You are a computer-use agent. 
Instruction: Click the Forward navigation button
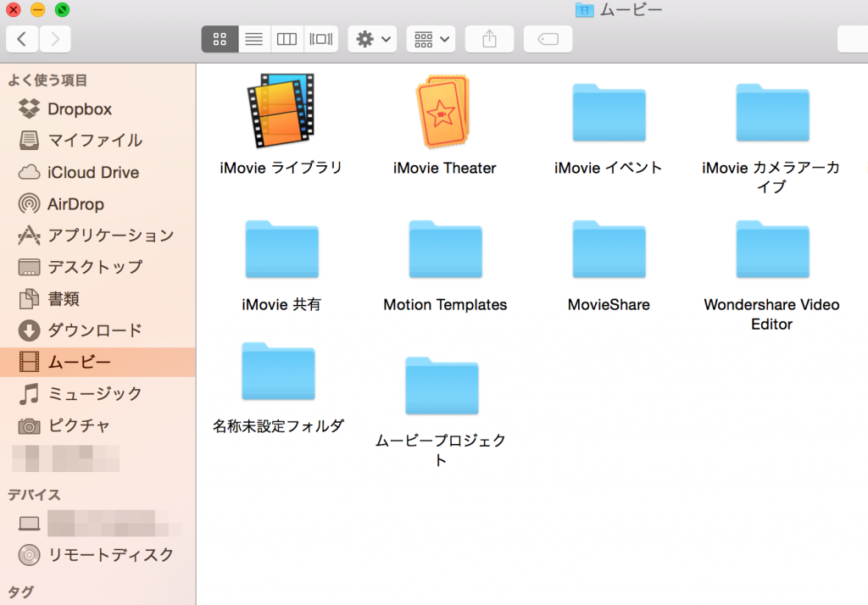pos(55,39)
